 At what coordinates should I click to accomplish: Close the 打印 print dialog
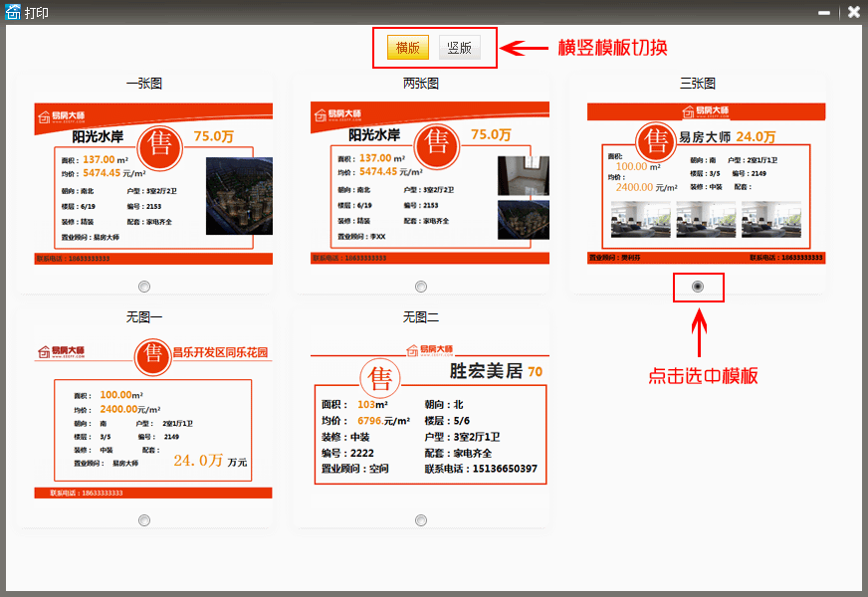pyautogui.click(x=853, y=13)
